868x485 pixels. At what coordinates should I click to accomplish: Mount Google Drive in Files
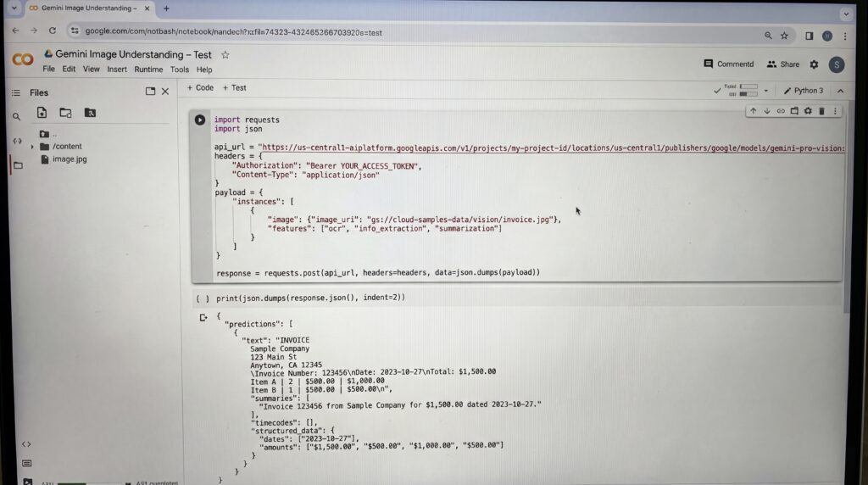90,113
